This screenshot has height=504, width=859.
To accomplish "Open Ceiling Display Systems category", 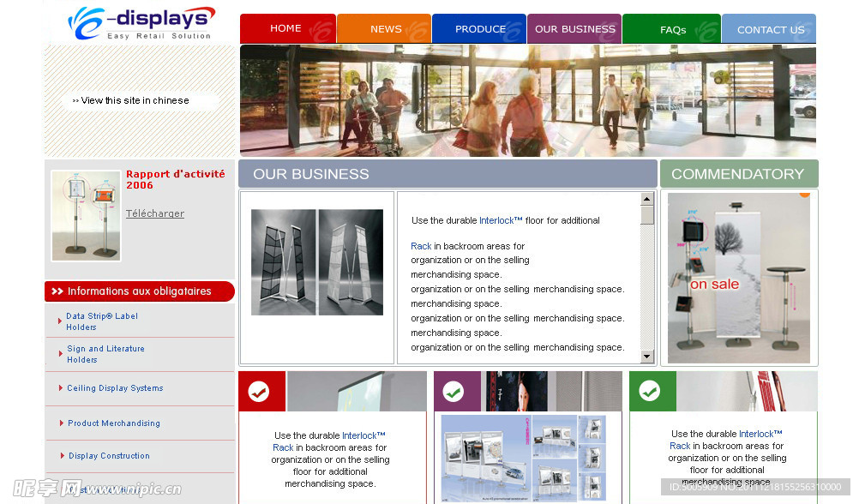I will click(115, 388).
